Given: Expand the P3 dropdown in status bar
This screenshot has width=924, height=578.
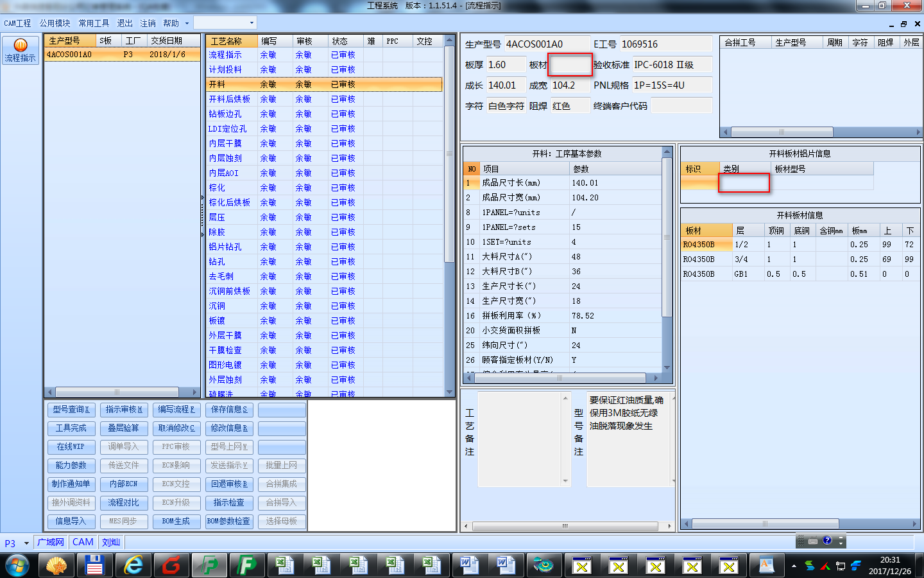Looking at the screenshot, I should click(26, 543).
